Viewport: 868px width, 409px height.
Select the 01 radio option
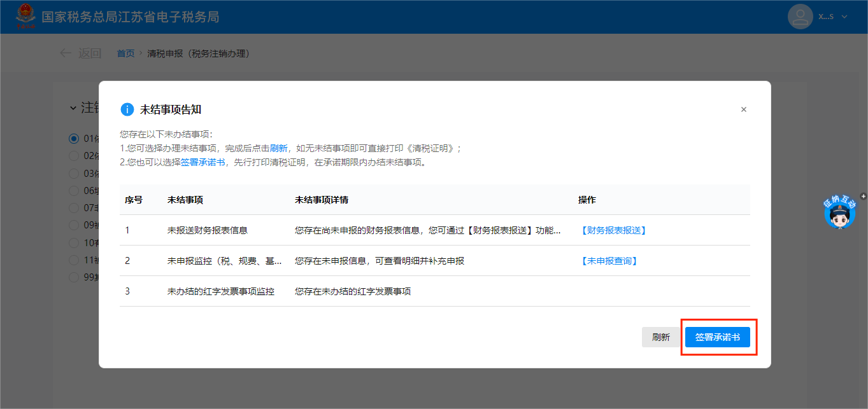tap(74, 139)
